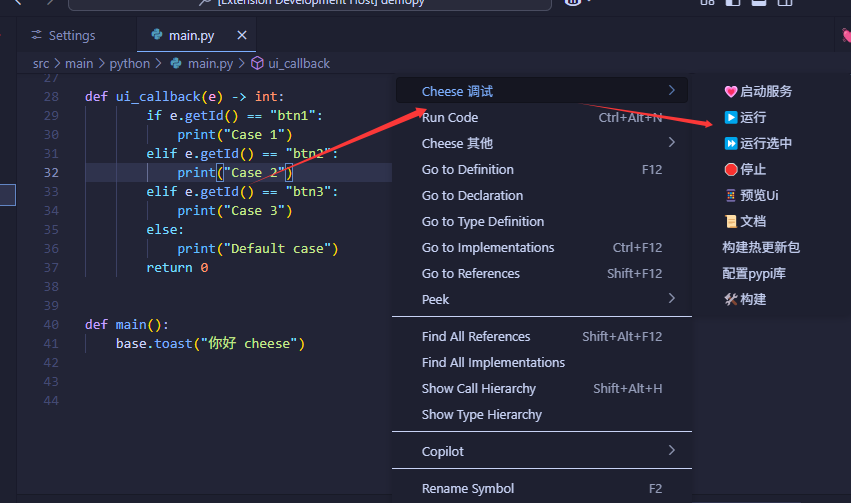Choose Find All References
The width and height of the screenshot is (851, 503).
click(542, 336)
